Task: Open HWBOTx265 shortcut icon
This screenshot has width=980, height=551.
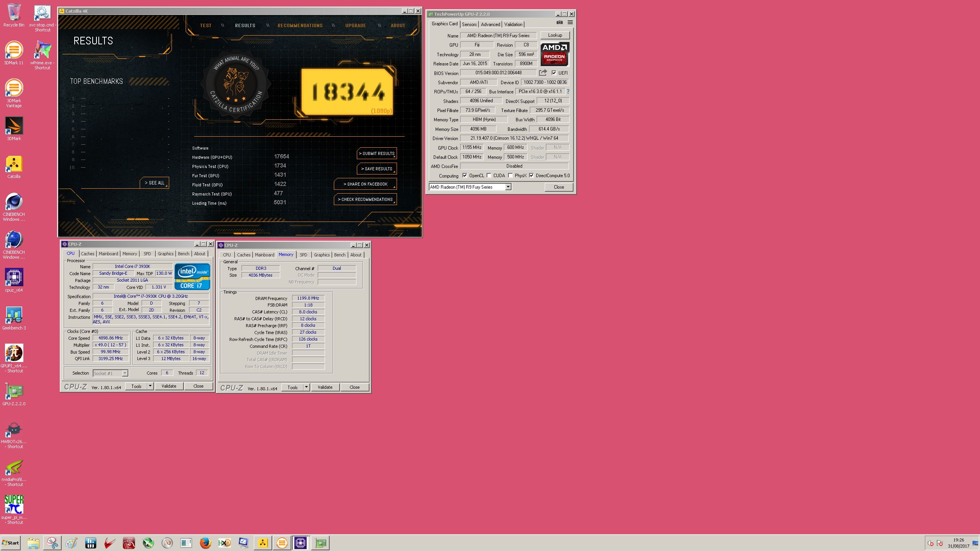Action: 14,434
